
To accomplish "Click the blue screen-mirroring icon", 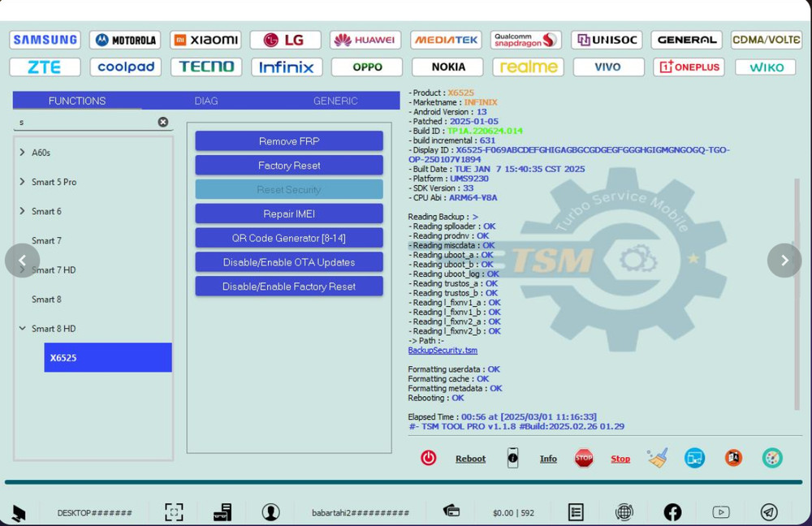I will (694, 457).
